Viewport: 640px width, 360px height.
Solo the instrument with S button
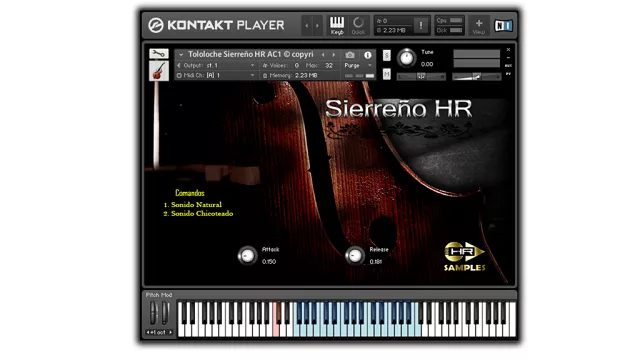[x=387, y=55]
